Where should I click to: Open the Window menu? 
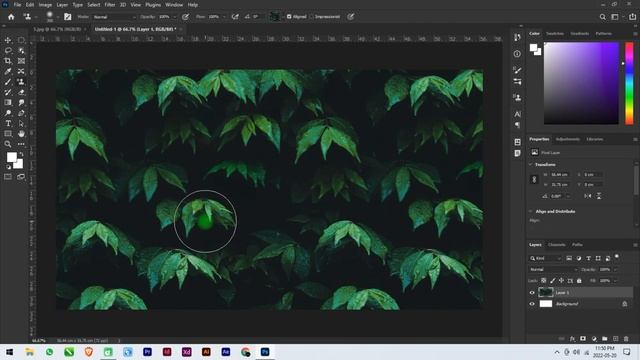pos(174,5)
